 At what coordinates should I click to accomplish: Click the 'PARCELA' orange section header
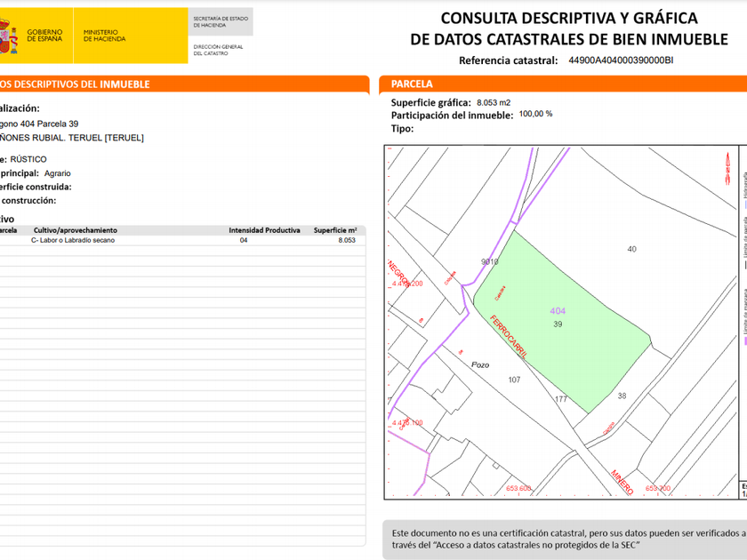point(412,84)
